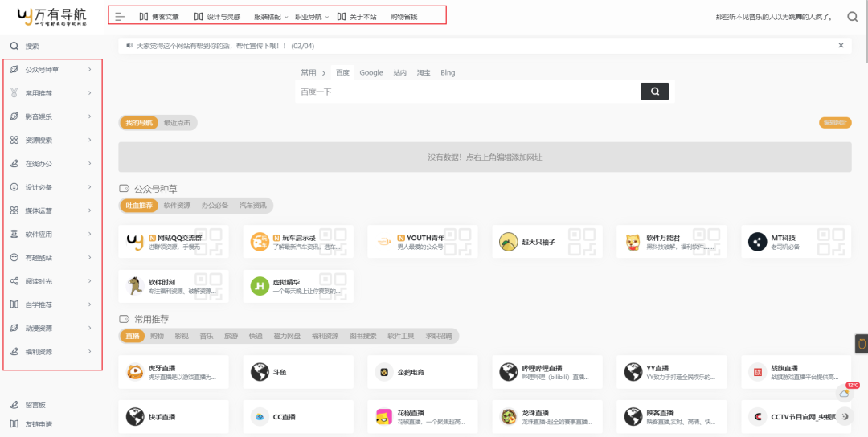This screenshot has height=437, width=868.
Task: Click the 留言板 pencil icon in the sidebar
Action: [14, 405]
